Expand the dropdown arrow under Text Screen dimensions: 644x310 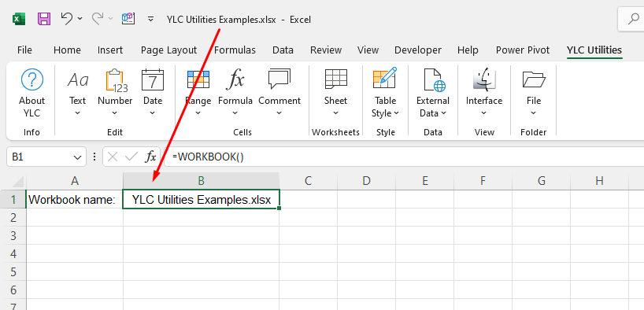click(78, 113)
